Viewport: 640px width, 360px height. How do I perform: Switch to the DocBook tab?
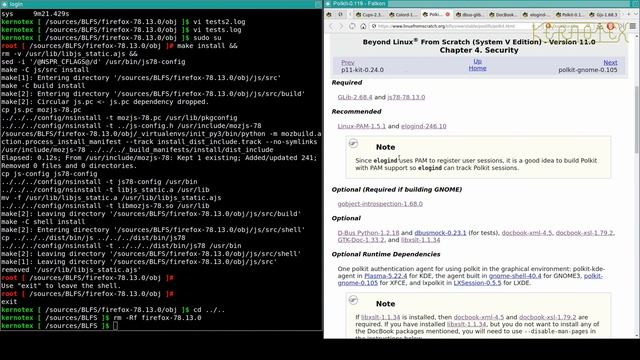click(503, 15)
